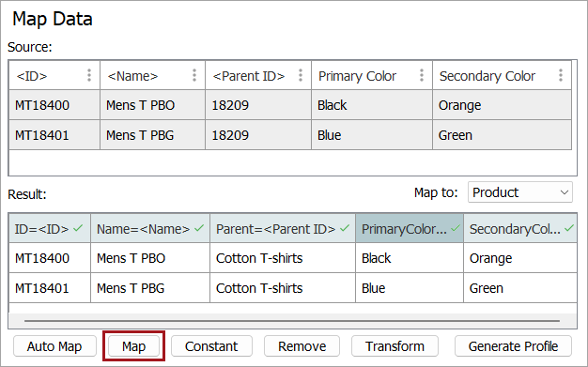This screenshot has width=588, height=367.
Task: Select Cotton T-shirts in MT18400 result row
Action: (283, 258)
